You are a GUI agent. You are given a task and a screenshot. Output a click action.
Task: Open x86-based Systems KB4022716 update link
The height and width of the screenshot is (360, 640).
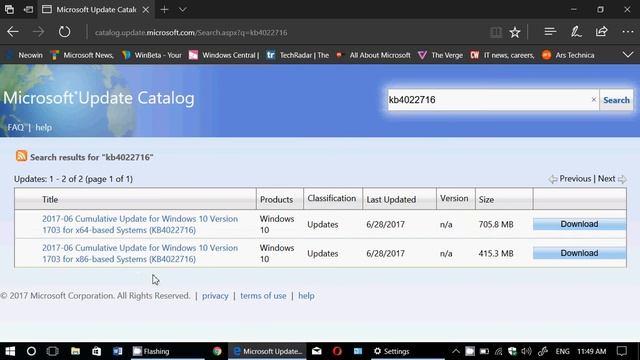tap(140, 253)
